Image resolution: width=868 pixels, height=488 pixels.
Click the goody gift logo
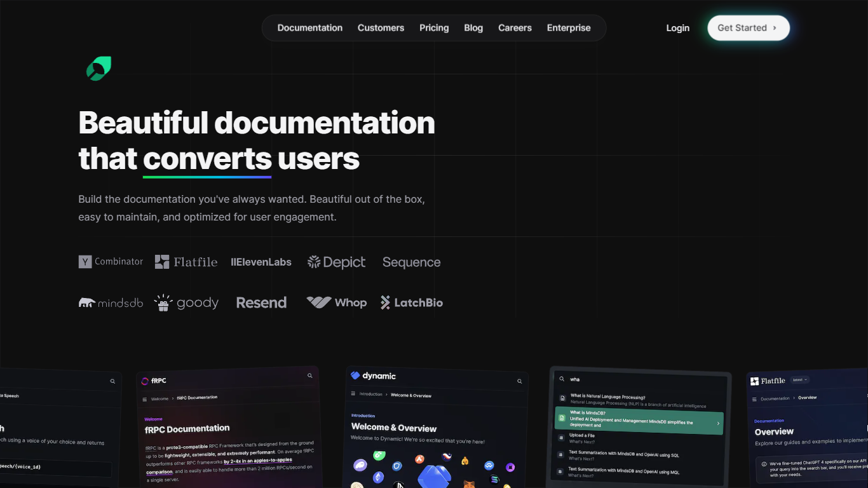coord(186,303)
